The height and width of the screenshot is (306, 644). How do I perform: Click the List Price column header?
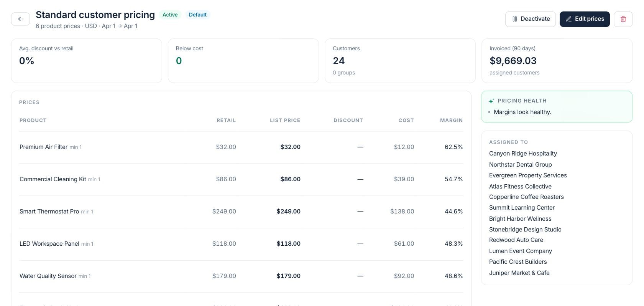tap(285, 121)
